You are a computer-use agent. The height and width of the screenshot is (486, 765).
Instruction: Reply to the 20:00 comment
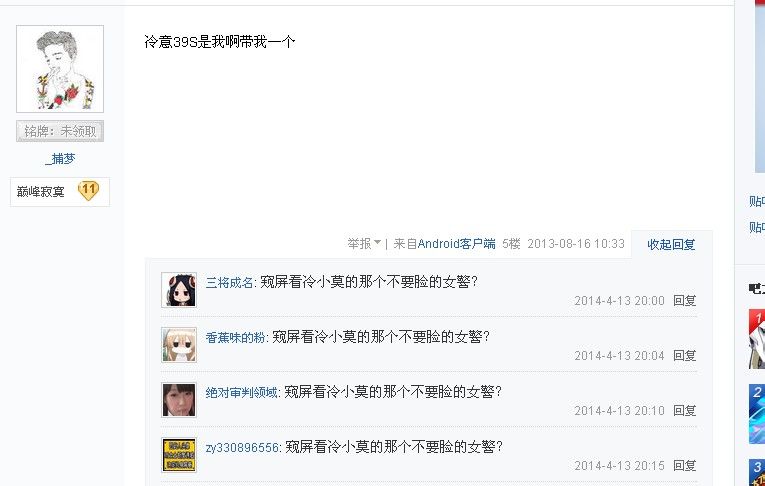(684, 301)
